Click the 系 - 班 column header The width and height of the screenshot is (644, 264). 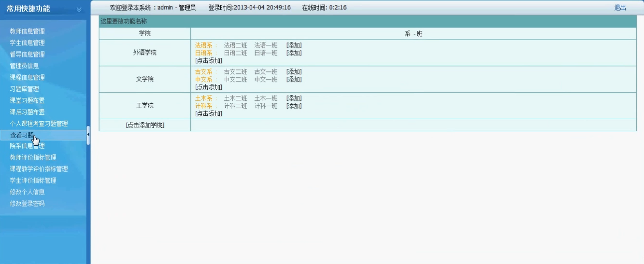click(x=414, y=34)
